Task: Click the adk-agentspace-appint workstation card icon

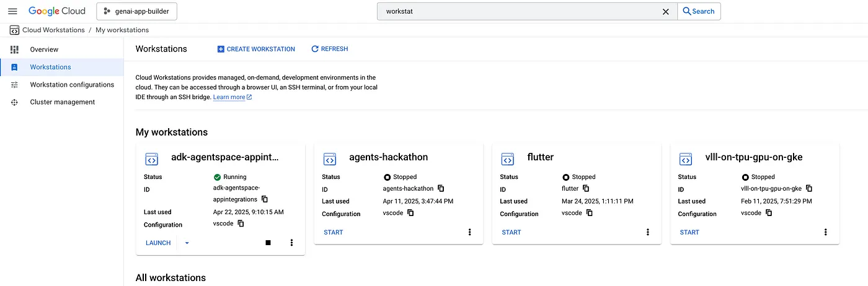Action: [152, 159]
